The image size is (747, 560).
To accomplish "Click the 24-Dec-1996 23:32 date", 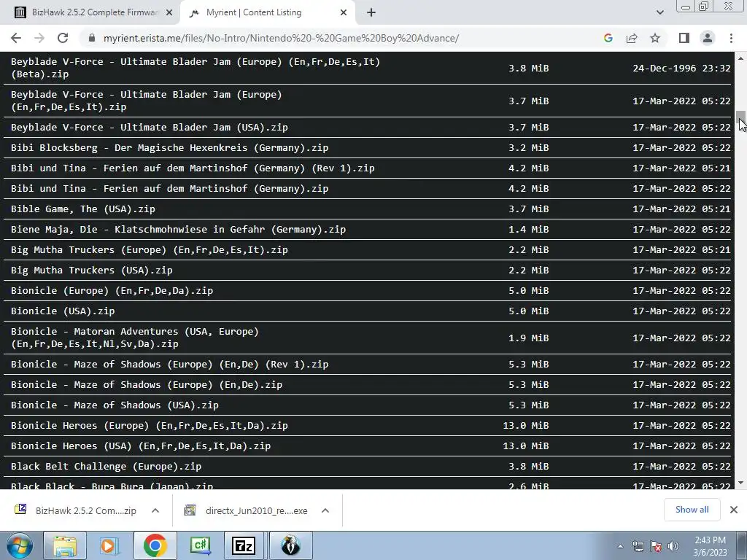I will pyautogui.click(x=681, y=68).
